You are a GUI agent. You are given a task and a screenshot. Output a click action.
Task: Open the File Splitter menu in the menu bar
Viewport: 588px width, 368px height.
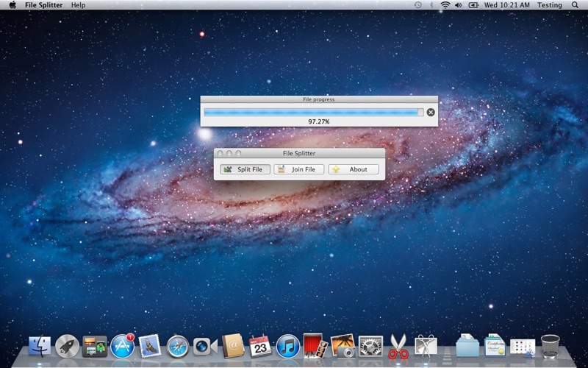pyautogui.click(x=44, y=5)
